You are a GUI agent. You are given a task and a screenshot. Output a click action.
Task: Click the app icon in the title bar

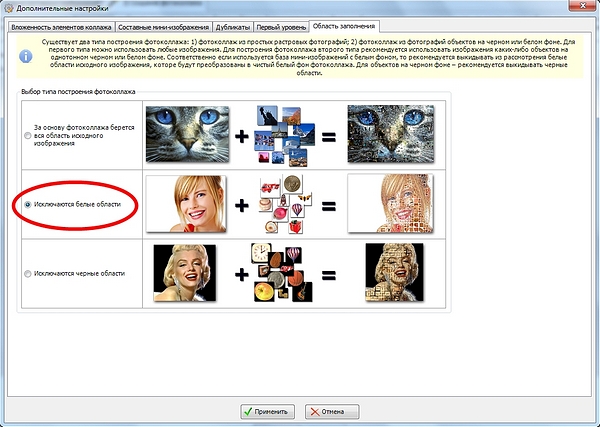click(x=8, y=8)
